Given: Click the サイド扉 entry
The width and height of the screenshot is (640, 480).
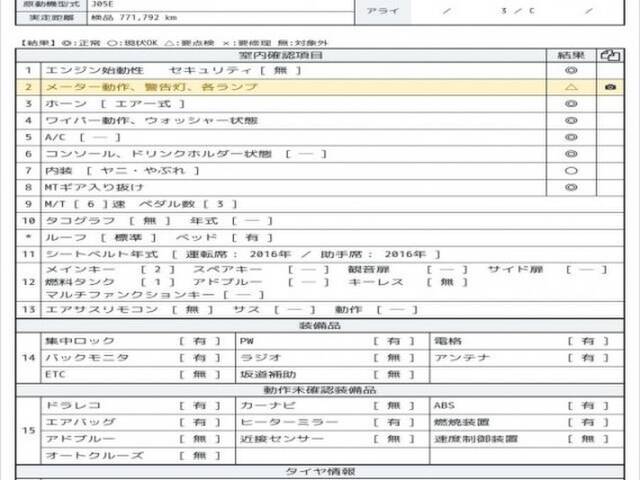Looking at the screenshot, I should click(547, 269).
